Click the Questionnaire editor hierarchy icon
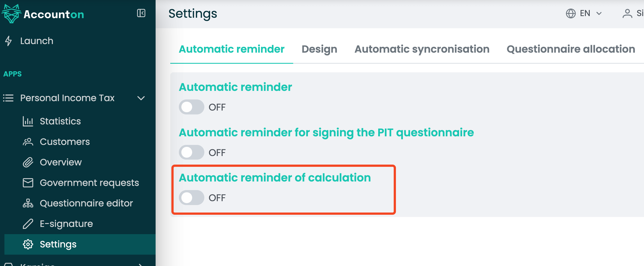The height and width of the screenshot is (266, 644). click(x=28, y=203)
